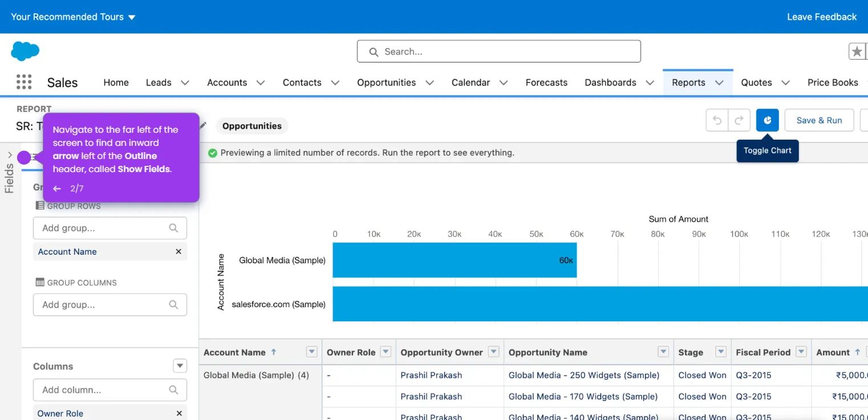This screenshot has width=868, height=420.
Task: Click the Salesforce cloud logo
Action: (x=25, y=51)
